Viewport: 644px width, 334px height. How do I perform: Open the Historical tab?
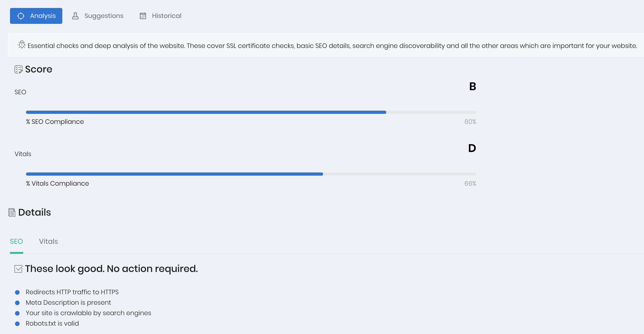coord(160,16)
